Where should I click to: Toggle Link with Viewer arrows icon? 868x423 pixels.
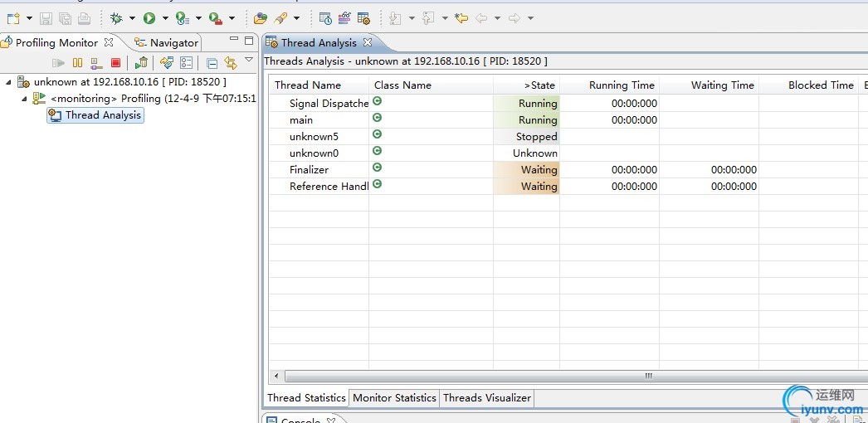(x=231, y=63)
